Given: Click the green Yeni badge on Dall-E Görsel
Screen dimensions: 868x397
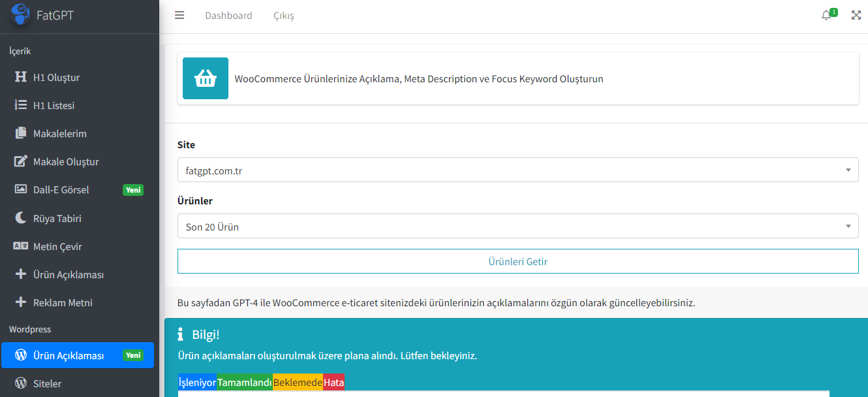Looking at the screenshot, I should click(x=133, y=190).
